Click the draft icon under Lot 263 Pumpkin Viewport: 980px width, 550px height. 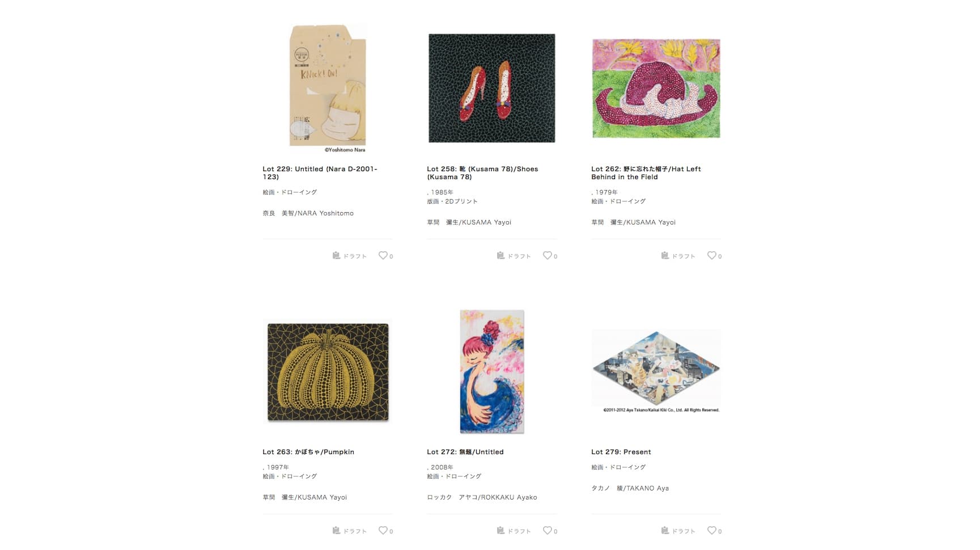(336, 531)
